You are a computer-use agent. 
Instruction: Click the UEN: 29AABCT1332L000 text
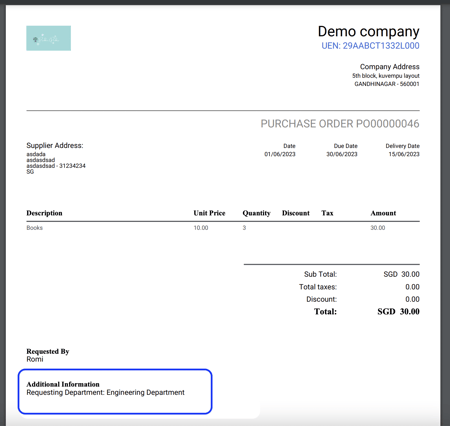(370, 46)
